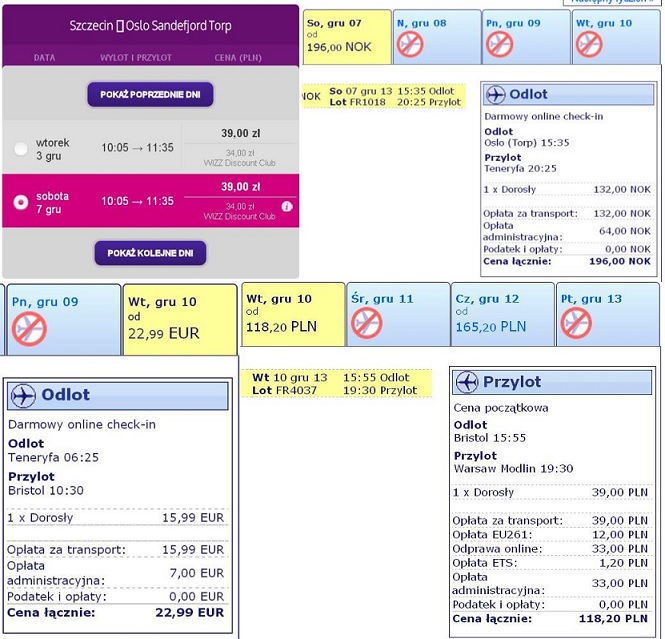This screenshot has width=665, height=639.
Task: Click the info icon on the sobota 7 gru row
Action: click(287, 206)
